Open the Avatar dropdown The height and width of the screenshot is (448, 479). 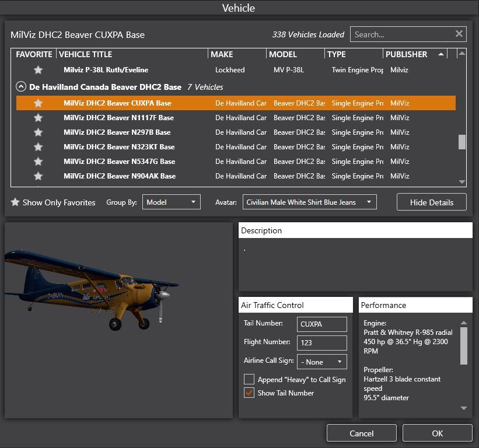coord(309,202)
